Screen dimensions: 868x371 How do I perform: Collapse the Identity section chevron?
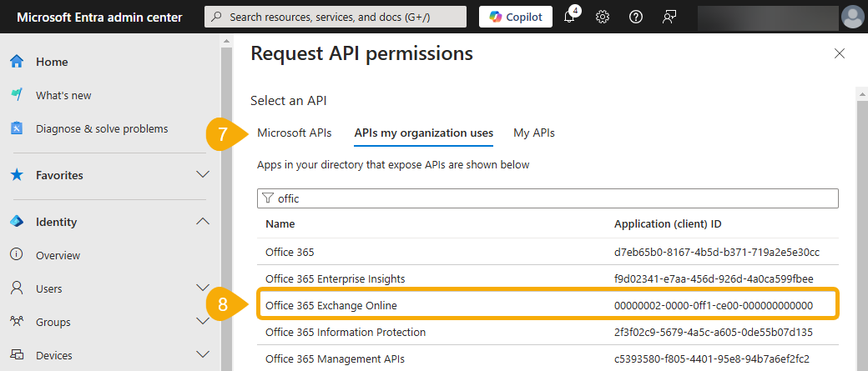pos(202,222)
